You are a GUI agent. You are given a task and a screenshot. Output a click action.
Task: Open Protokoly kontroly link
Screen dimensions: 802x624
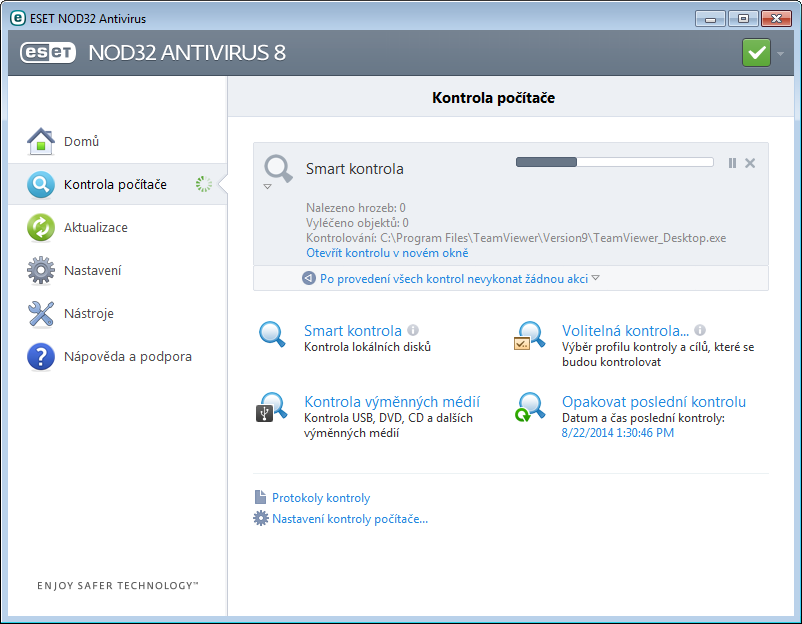point(321,498)
